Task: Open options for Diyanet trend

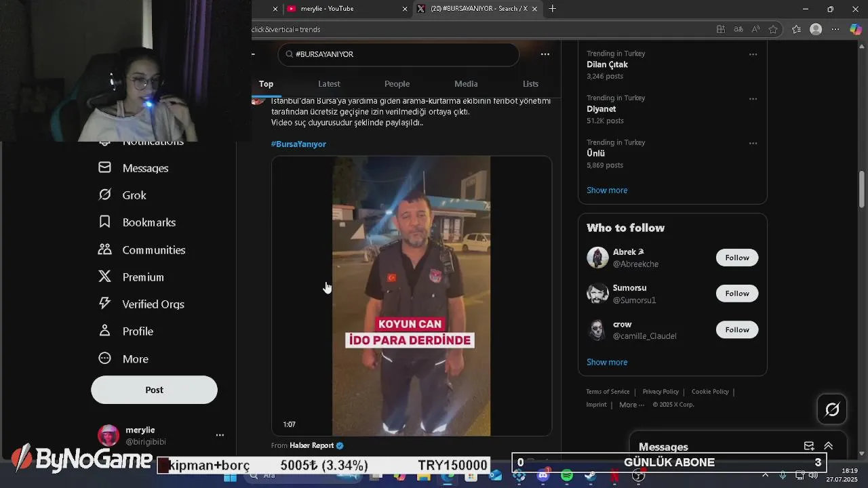Action: tap(753, 99)
